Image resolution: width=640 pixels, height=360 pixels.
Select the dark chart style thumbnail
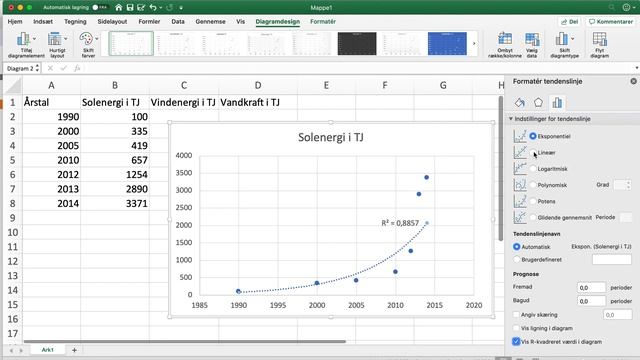pos(357,43)
